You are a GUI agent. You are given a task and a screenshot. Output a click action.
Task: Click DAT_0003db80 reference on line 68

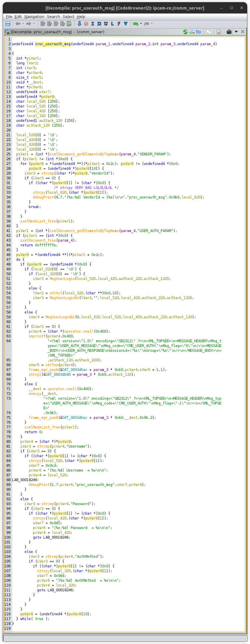(58, 375)
